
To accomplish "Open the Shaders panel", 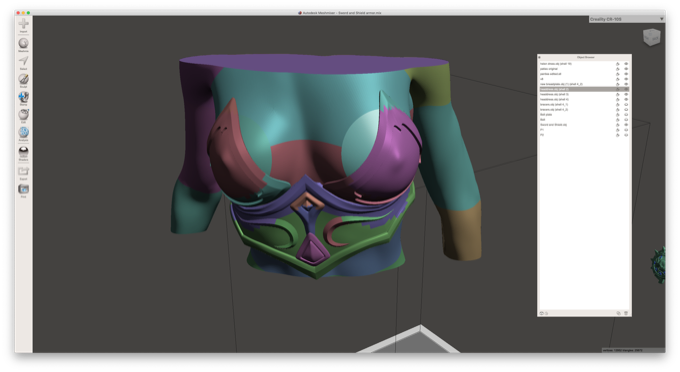I will tap(23, 152).
